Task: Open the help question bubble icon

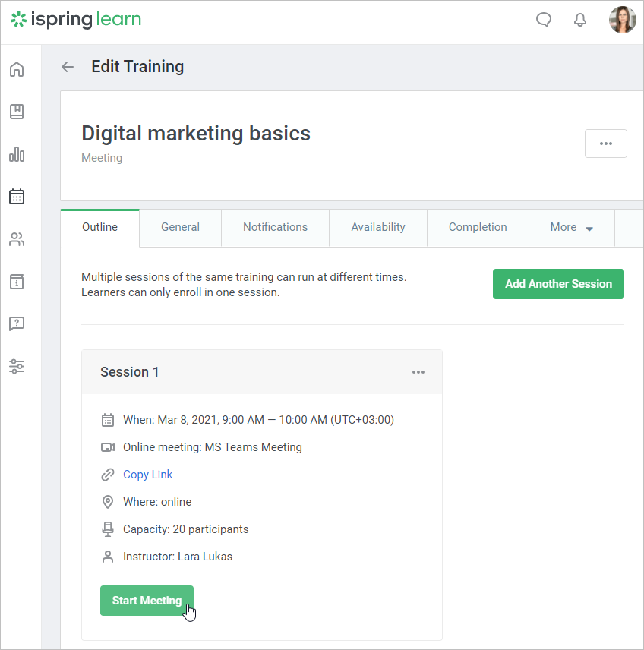Action: tap(17, 324)
